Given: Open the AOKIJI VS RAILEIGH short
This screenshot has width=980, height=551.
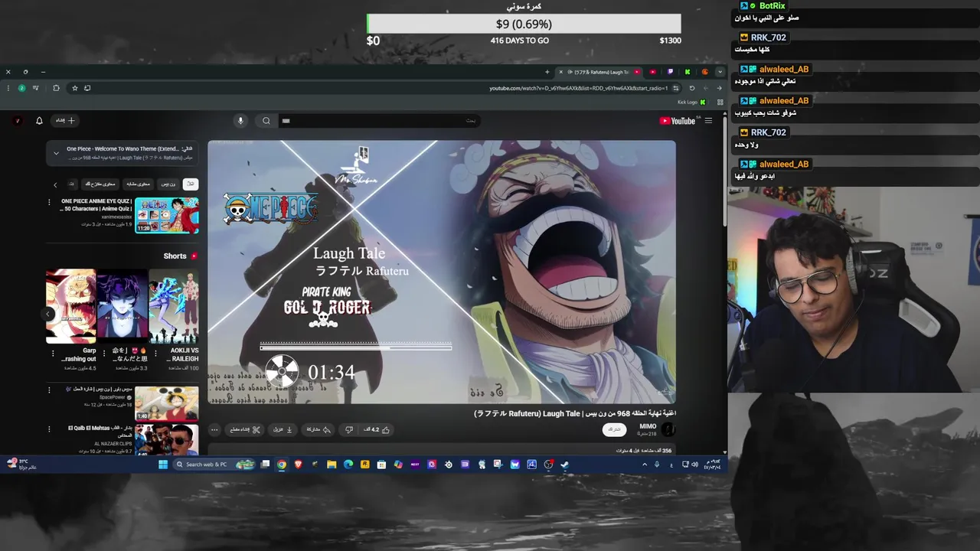Looking at the screenshot, I should point(174,306).
